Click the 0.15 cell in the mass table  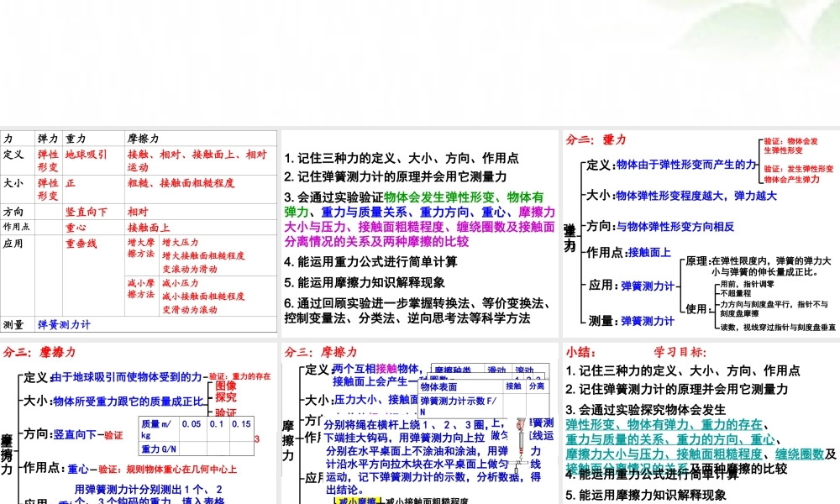click(241, 423)
